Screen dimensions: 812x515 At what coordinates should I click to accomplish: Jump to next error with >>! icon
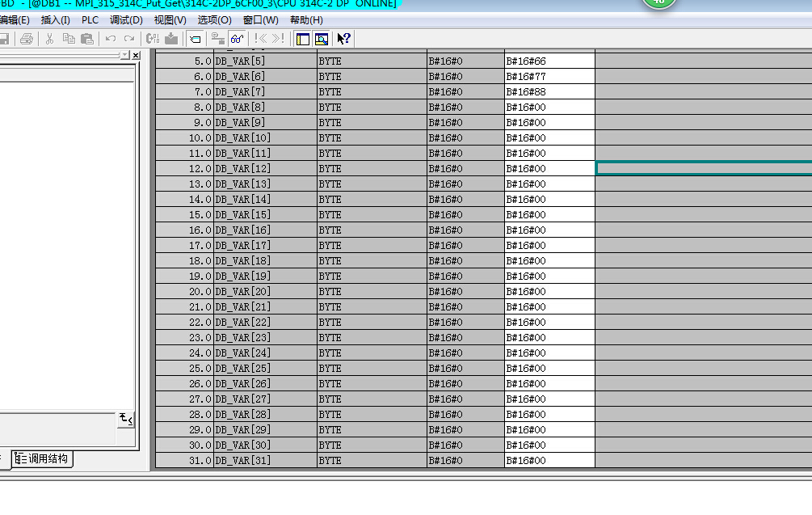[x=278, y=39]
